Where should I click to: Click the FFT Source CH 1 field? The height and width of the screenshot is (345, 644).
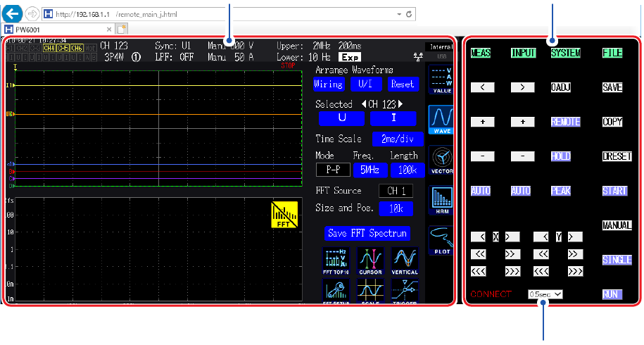396,191
